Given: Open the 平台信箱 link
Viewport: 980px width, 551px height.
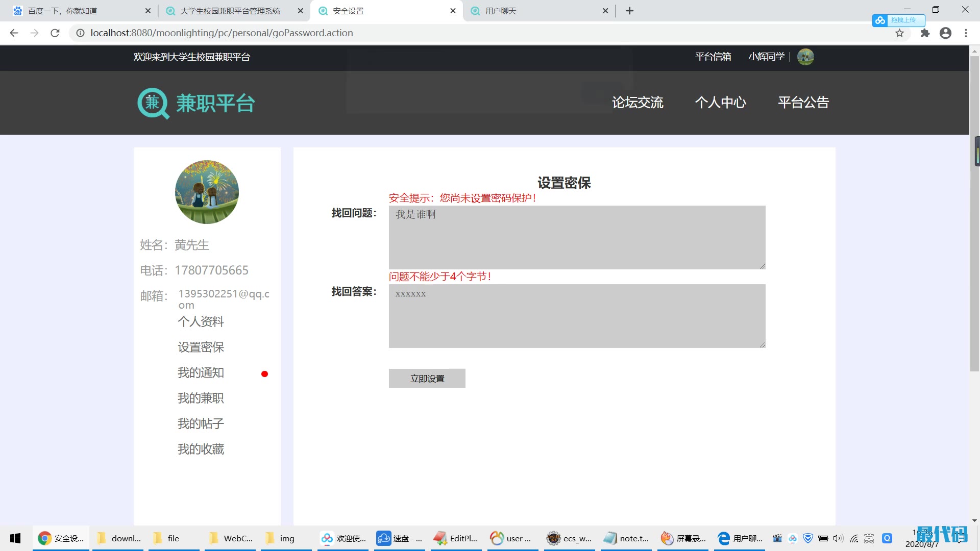Looking at the screenshot, I should pyautogui.click(x=713, y=57).
